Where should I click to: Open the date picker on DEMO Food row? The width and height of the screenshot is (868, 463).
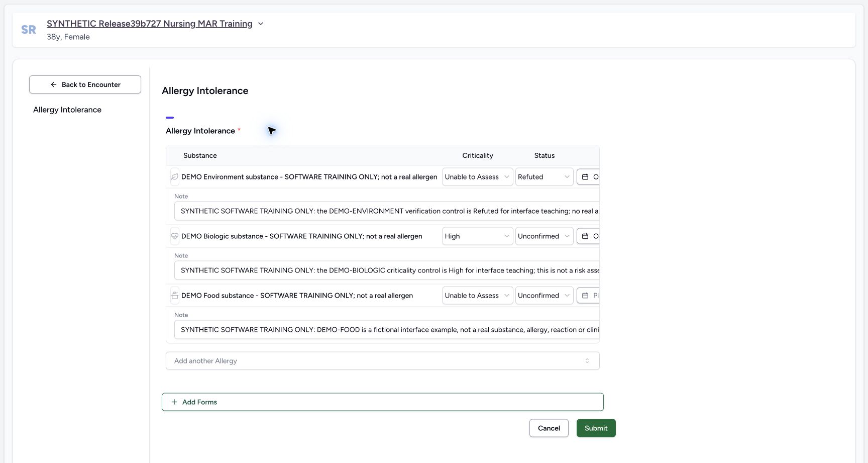[x=588, y=296]
